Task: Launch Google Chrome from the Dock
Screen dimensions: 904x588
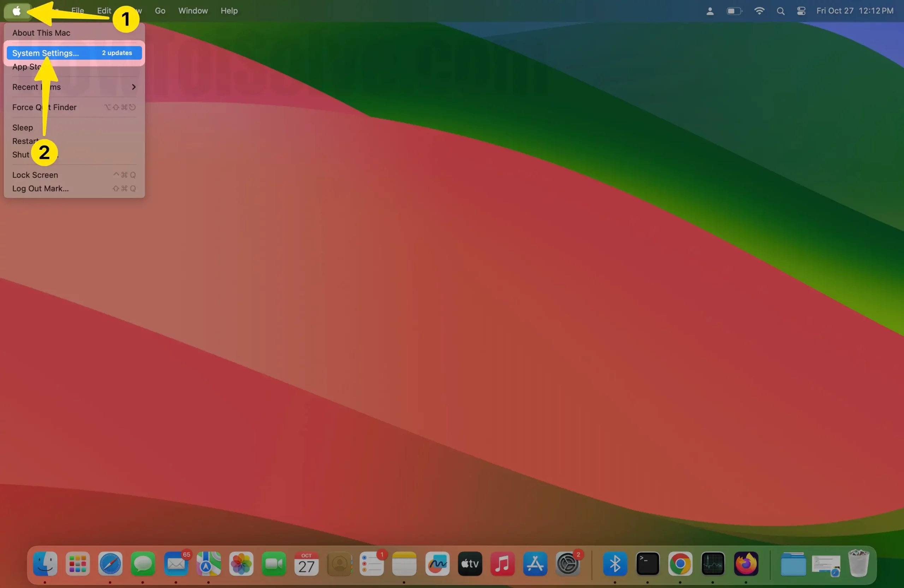Action: [x=680, y=564]
